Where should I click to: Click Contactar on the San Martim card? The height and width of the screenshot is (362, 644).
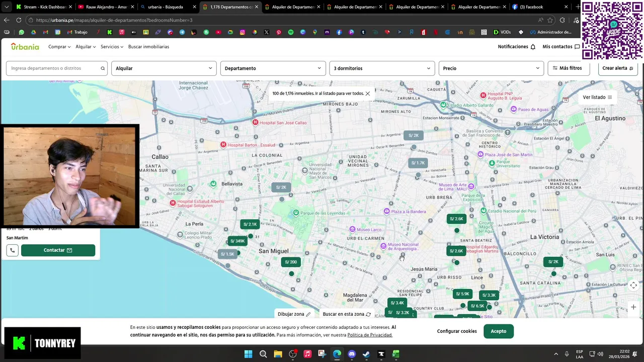coord(58,250)
